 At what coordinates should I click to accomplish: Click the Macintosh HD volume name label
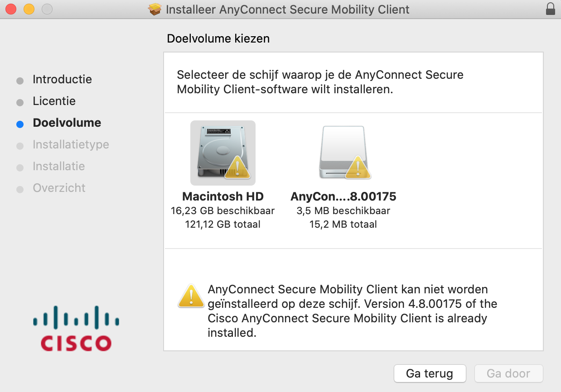(x=222, y=196)
